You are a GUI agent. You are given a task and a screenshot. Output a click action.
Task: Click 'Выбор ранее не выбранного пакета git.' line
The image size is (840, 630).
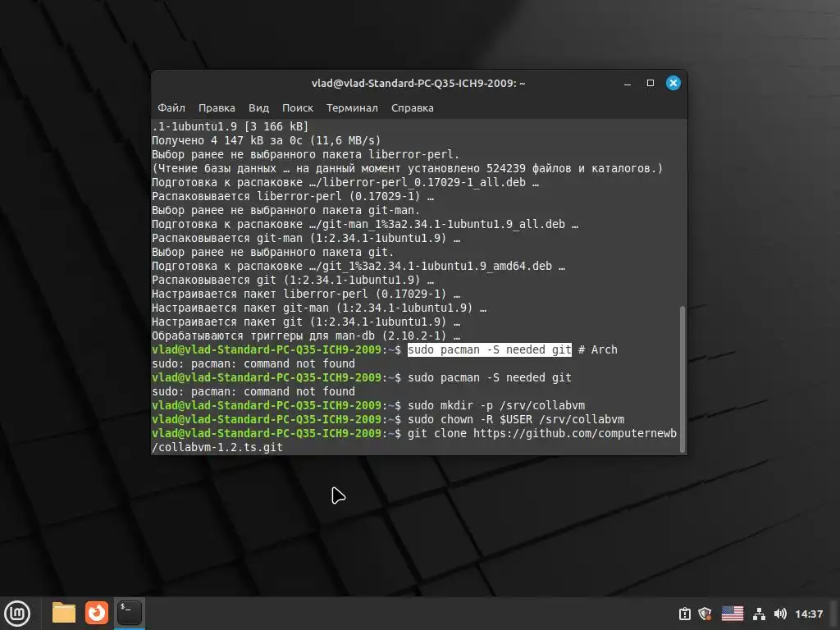[x=272, y=252]
